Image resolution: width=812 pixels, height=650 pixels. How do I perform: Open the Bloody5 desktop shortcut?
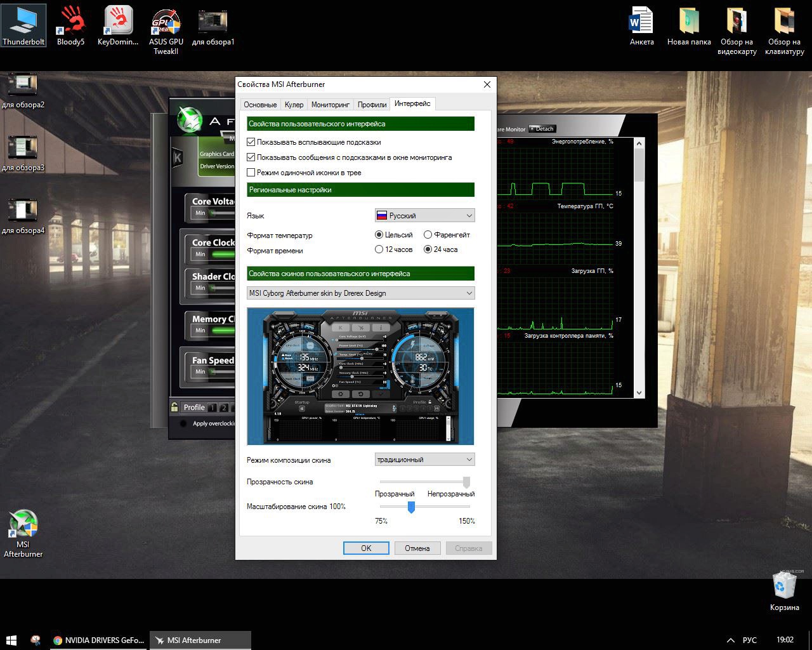point(70,25)
